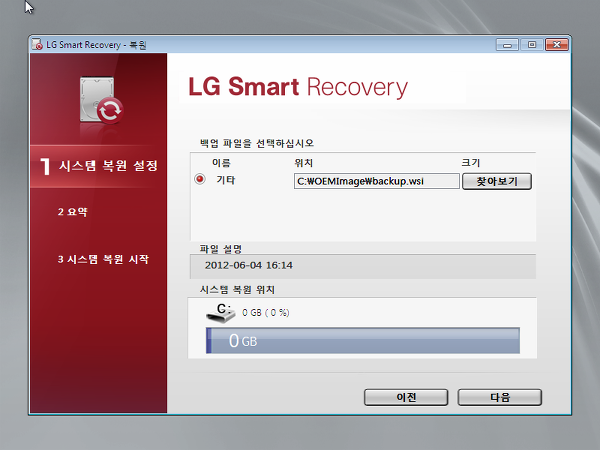Maximize the LG Smart Recovery window
This screenshot has width=600, height=450.
click(532, 45)
